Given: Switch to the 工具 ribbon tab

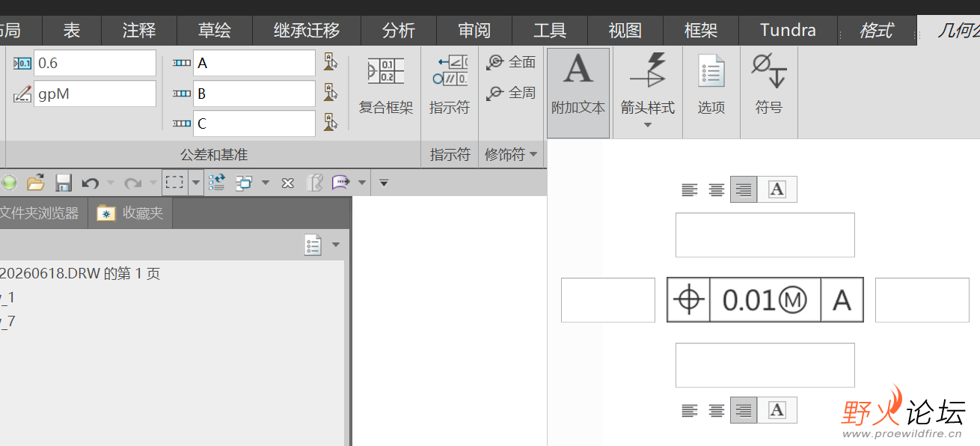Looking at the screenshot, I should click(x=550, y=31).
